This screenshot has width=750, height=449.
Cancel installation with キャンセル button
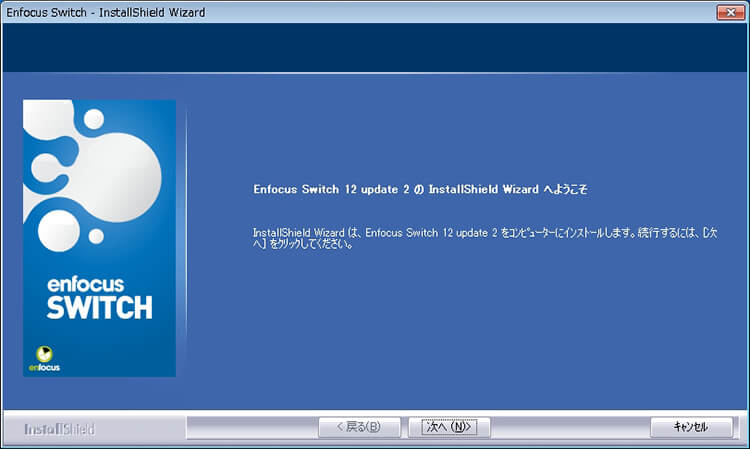tap(691, 427)
